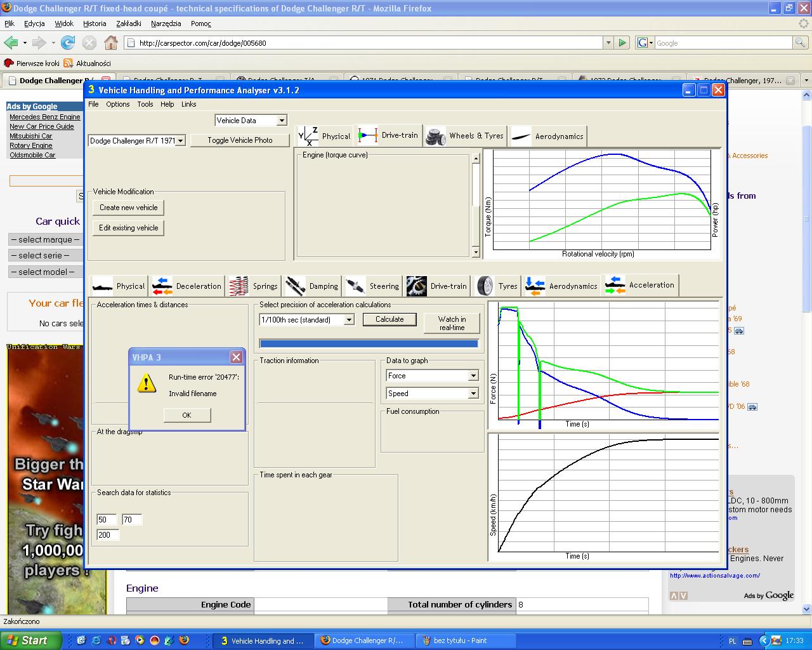Open the Steering tab
The image size is (812, 650).
372,286
